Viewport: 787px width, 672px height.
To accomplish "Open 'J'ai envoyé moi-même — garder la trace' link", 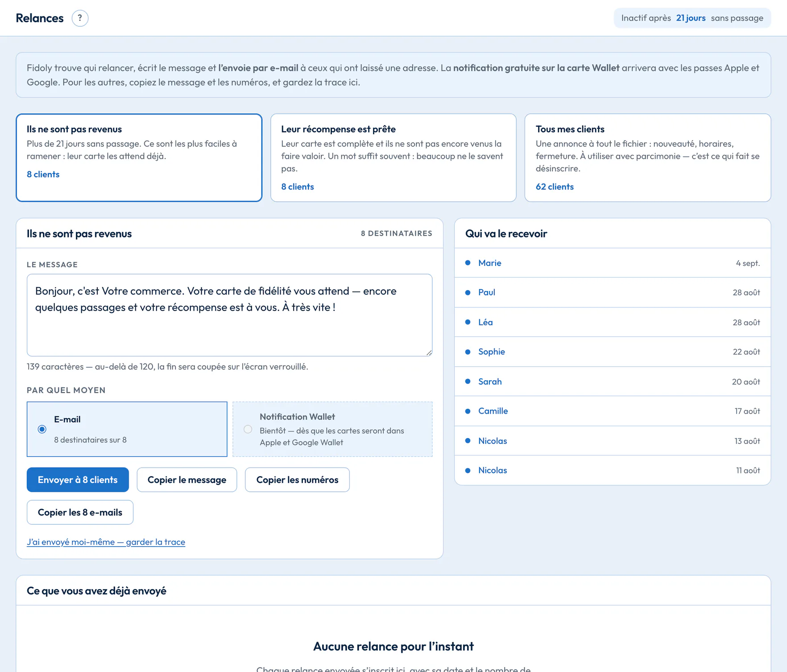I will point(106,542).
